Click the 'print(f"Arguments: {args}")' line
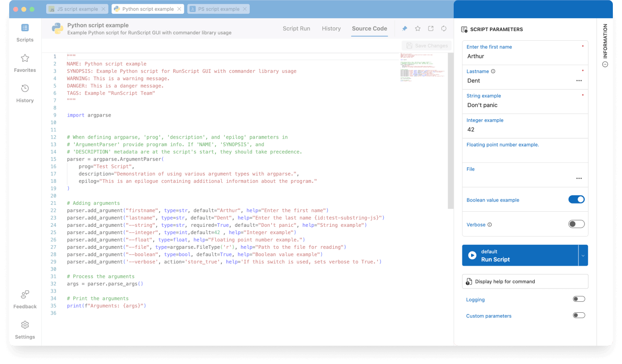Image resolution: width=622 pixels, height=364 pixels. click(106, 305)
